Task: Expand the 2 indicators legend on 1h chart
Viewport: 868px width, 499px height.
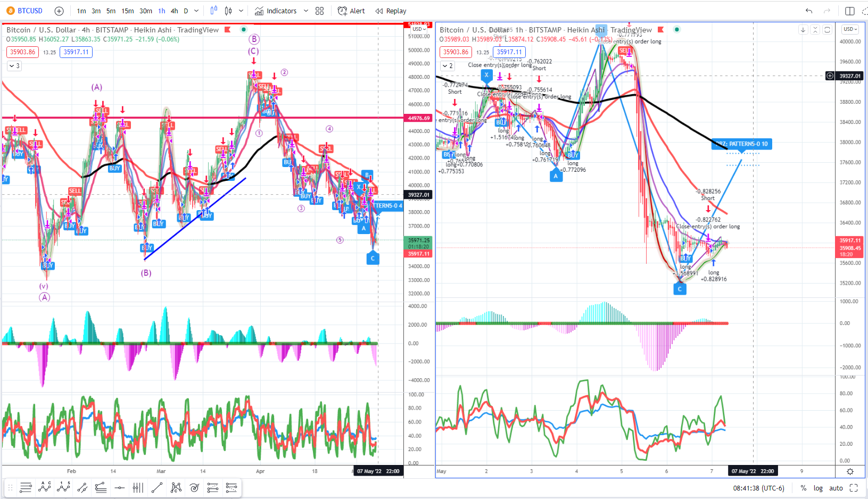Action: click(x=448, y=66)
